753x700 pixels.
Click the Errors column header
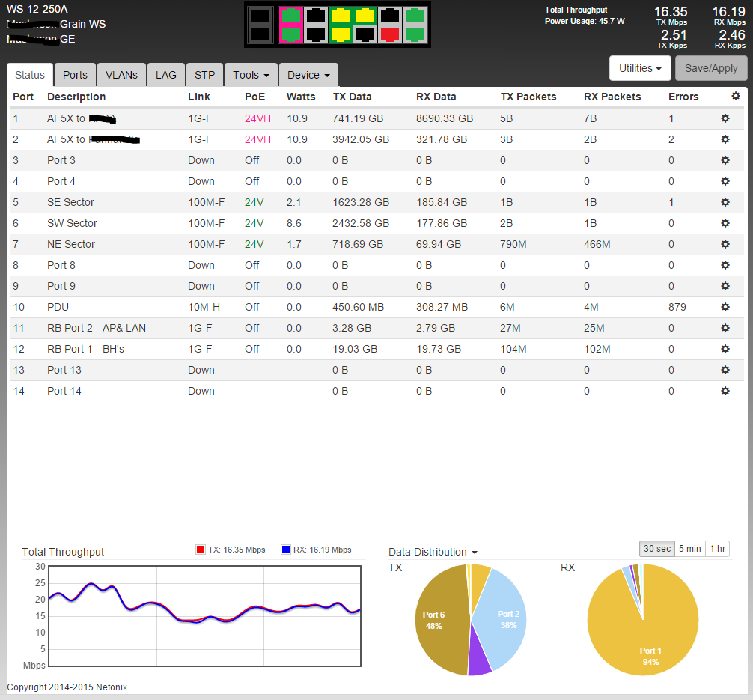pos(683,97)
